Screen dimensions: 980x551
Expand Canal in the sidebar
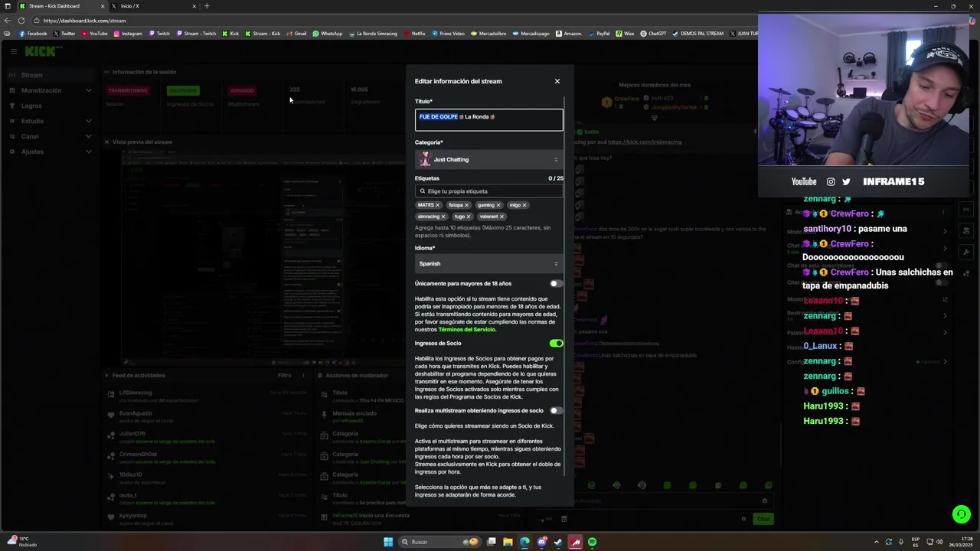(51, 136)
